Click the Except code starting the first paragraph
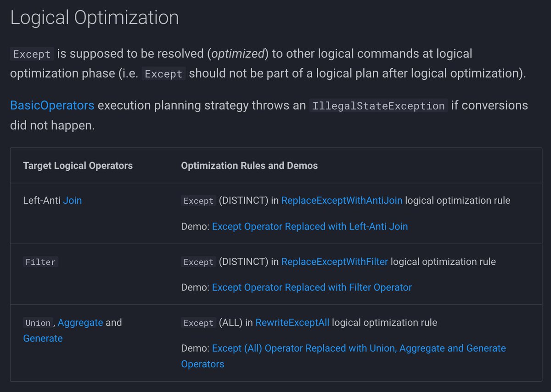The width and height of the screenshot is (551, 392). click(x=32, y=54)
